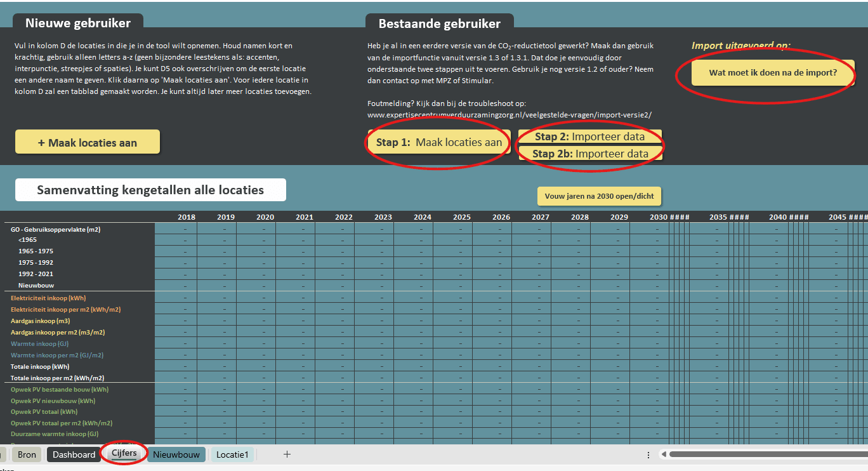
Task: Select the 2019 year column header
Action: (x=226, y=217)
